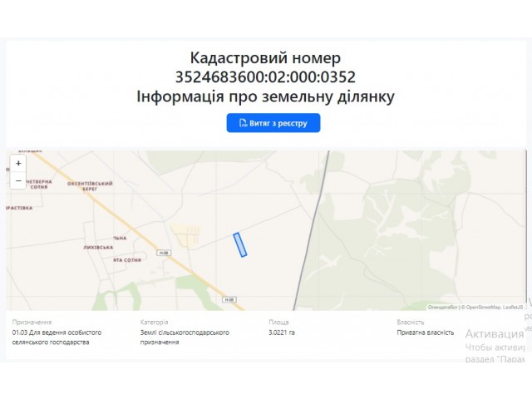Screen dimensions: 532x399
Task: Click the cadastral number 3524683600:02:000:0352
Action: coord(265,77)
